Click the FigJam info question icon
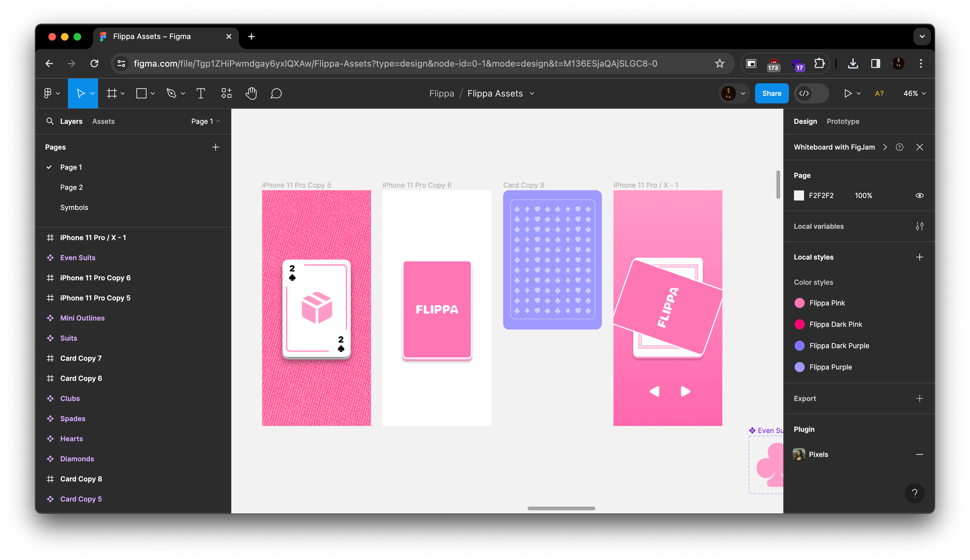Viewport: 970px width, 560px height. point(899,147)
